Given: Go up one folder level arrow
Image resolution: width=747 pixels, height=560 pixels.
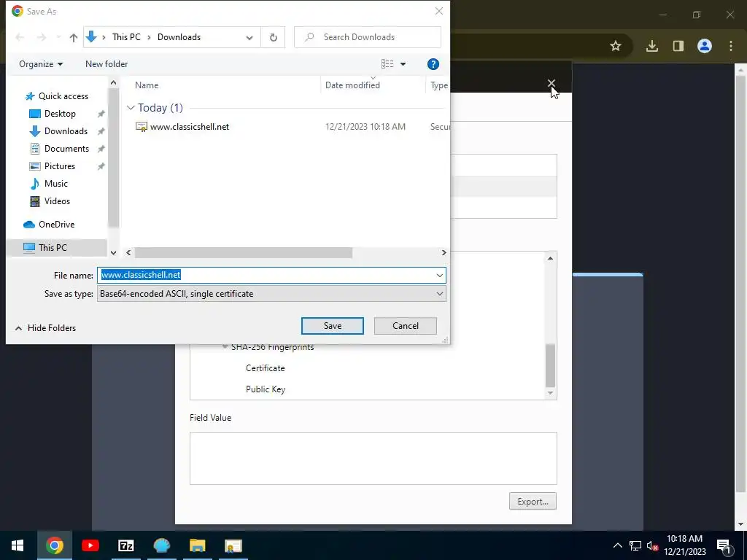Looking at the screenshot, I should [74, 37].
